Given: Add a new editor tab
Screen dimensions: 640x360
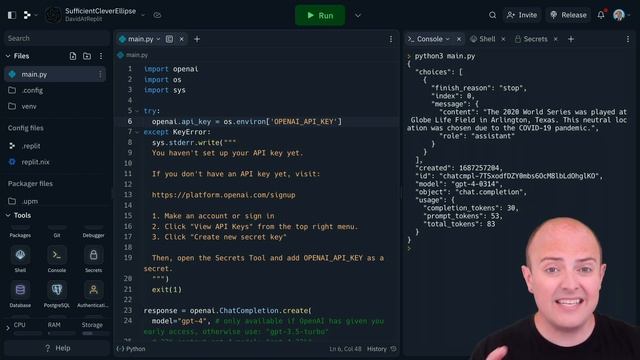Looking at the screenshot, I should pos(197,39).
